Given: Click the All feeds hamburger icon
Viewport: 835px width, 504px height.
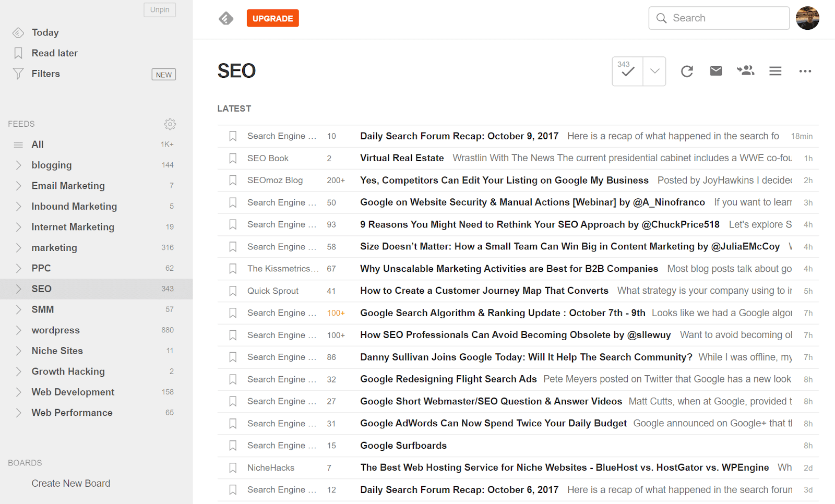Looking at the screenshot, I should (18, 145).
